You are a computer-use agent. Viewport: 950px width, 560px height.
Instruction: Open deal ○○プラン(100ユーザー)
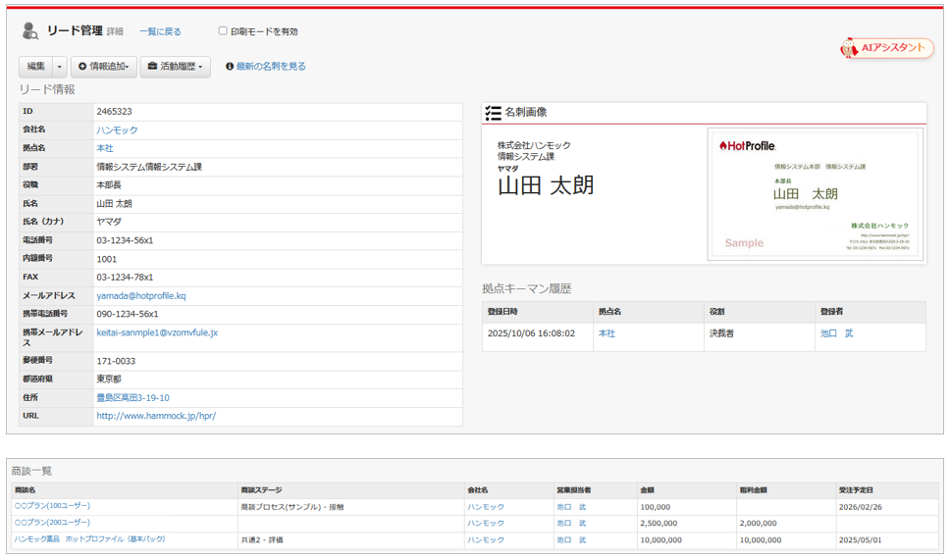tap(52, 506)
